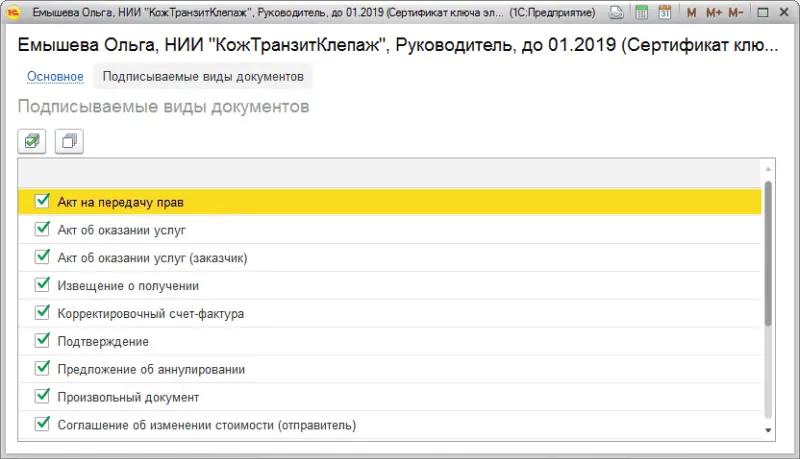Select the 'Подписываемые виды документов' tab
Screen dimensions: 800x459
pos(203,76)
